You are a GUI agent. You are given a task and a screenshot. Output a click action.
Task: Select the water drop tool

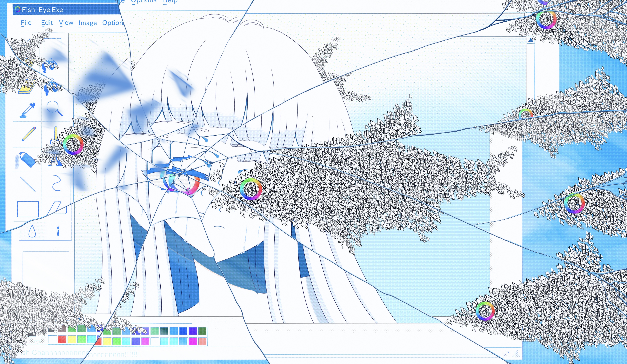(x=32, y=231)
